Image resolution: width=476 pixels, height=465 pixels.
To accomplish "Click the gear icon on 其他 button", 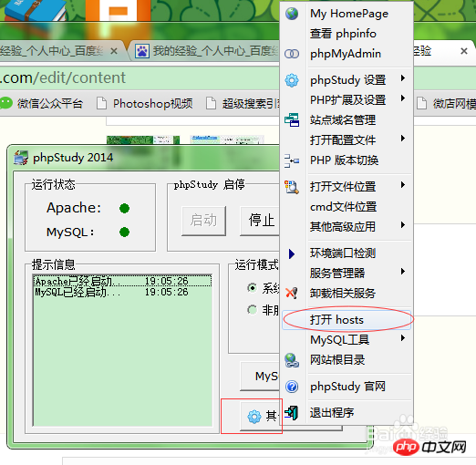I will click(x=254, y=417).
